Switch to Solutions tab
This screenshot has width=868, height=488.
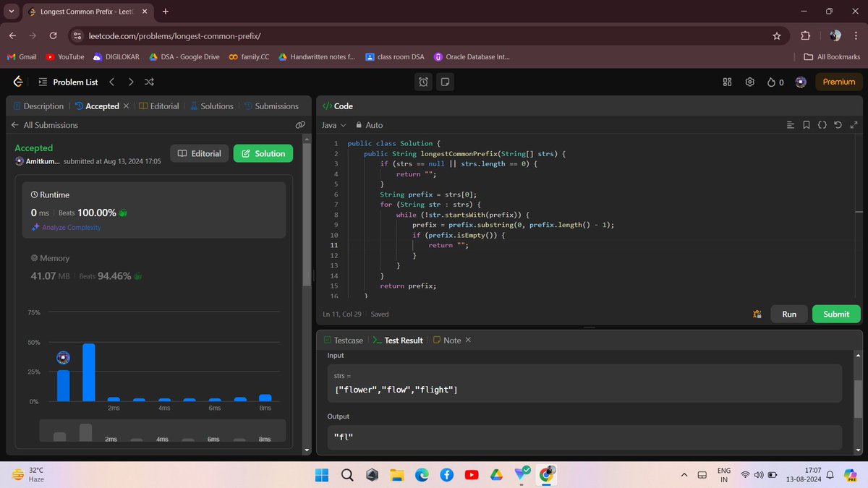click(211, 106)
